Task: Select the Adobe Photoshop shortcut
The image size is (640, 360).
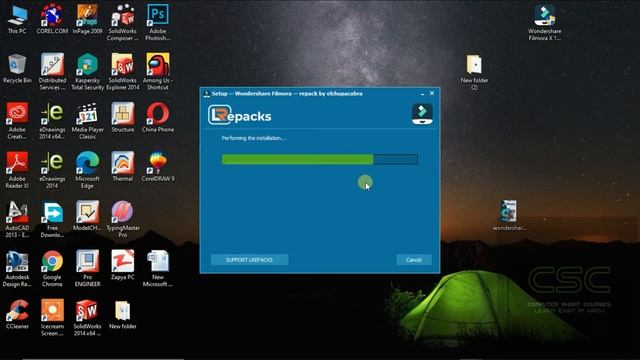Action: pos(158,22)
